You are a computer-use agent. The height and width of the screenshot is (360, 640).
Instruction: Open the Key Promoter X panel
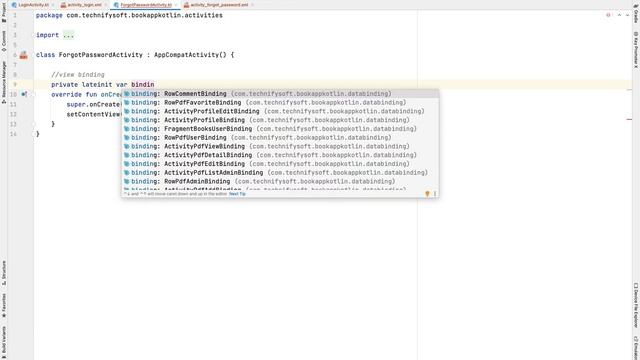[x=636, y=50]
